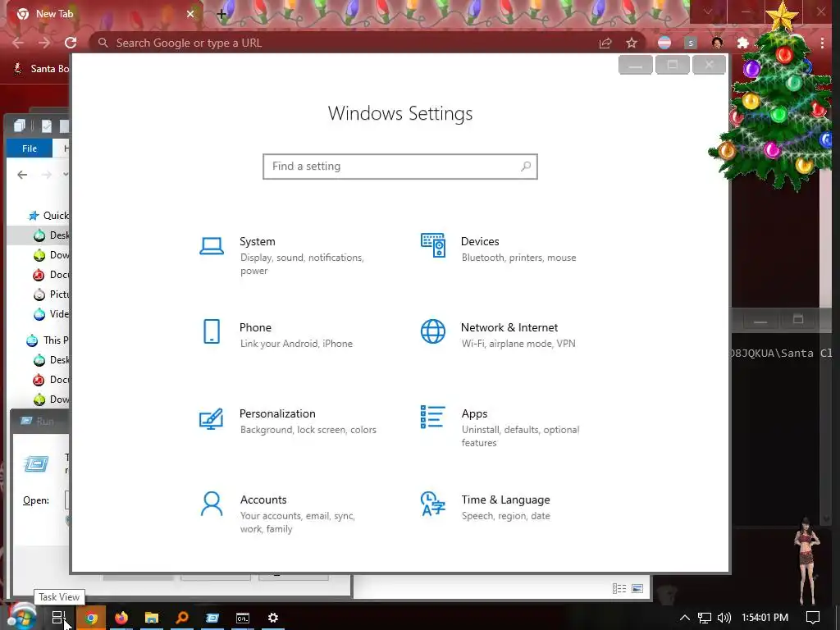Go back in File Explorer
The image size is (840, 630).
[22, 175]
